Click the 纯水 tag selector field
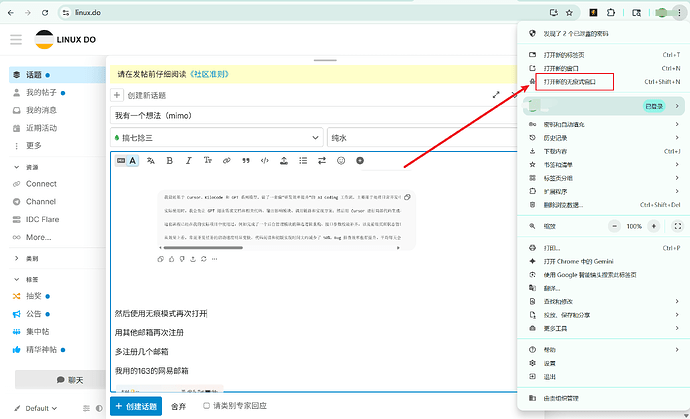This screenshot has width=690, height=419. pyautogui.click(x=422, y=138)
